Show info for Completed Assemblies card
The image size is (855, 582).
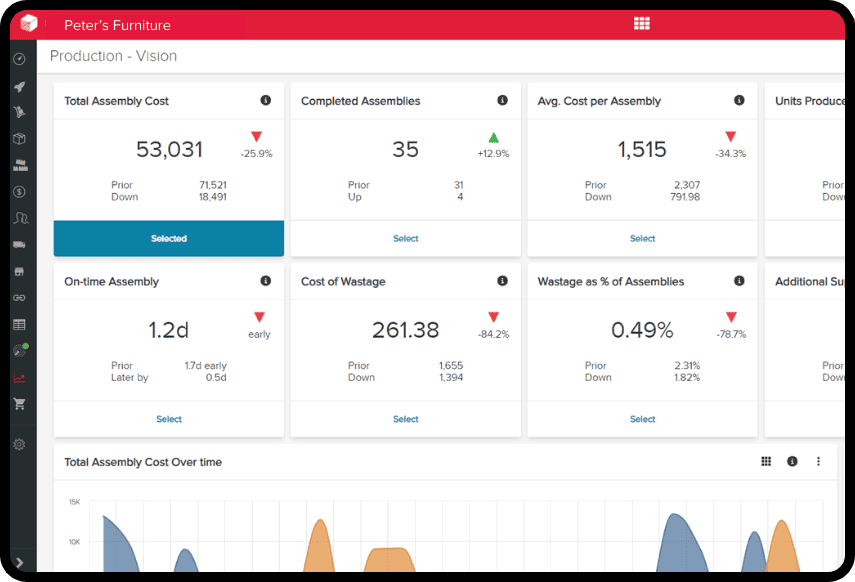click(x=502, y=100)
